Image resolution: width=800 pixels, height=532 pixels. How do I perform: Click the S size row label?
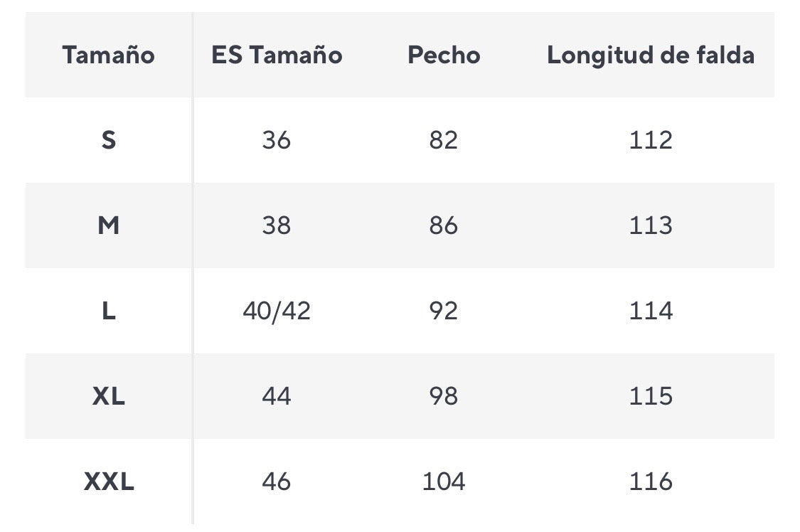[108, 140]
